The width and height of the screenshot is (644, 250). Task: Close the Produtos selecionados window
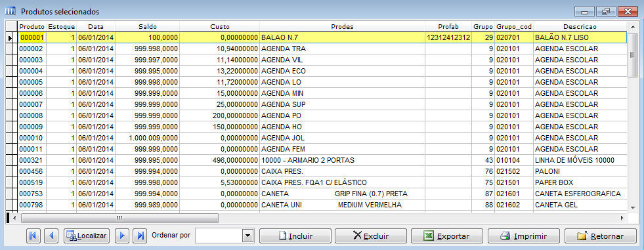(627, 12)
